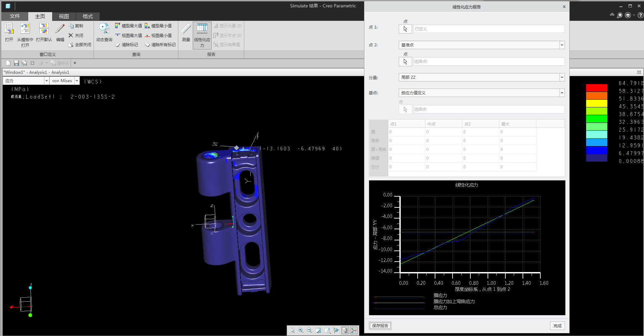Click the delete X icon in quick toolbar

32,63
